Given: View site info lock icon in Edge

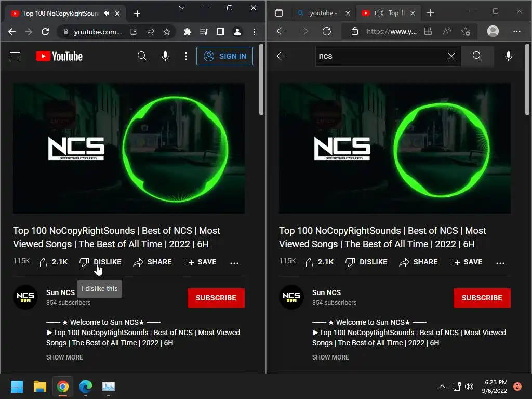Looking at the screenshot, I should tap(354, 31).
